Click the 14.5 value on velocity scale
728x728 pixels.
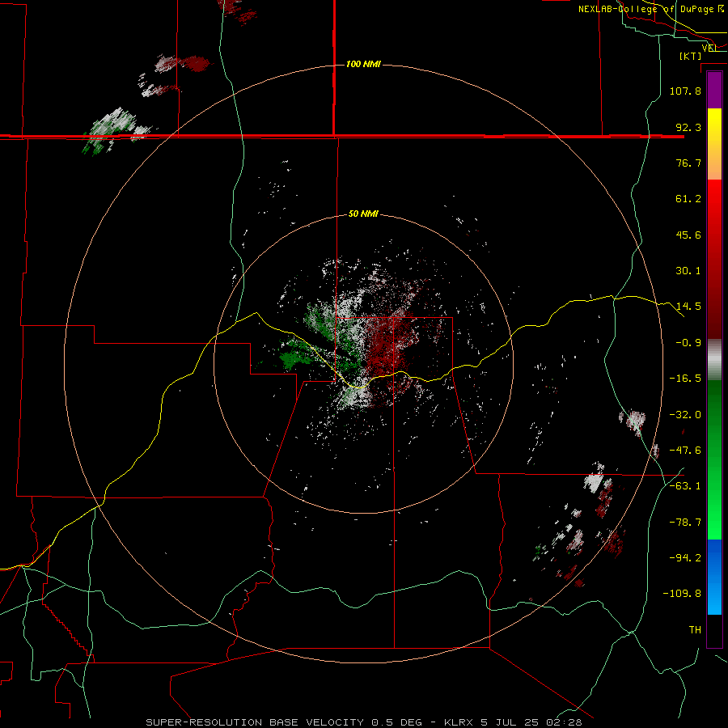[x=688, y=307]
